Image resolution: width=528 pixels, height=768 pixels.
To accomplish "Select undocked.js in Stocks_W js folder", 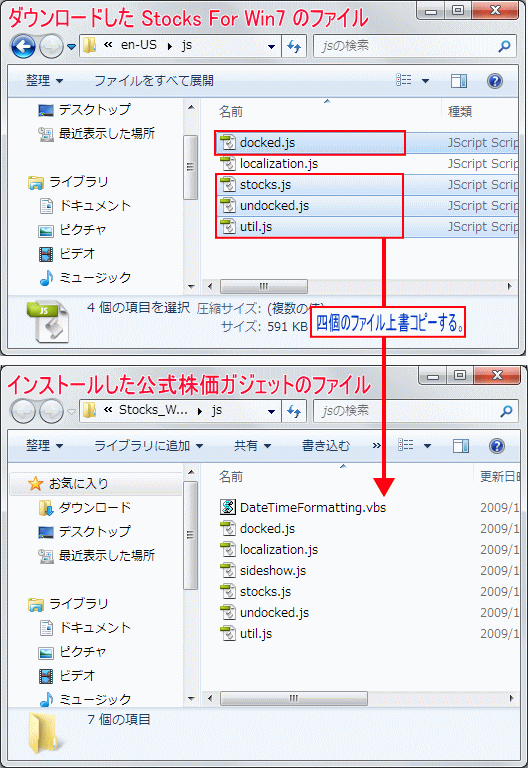I will tap(264, 613).
